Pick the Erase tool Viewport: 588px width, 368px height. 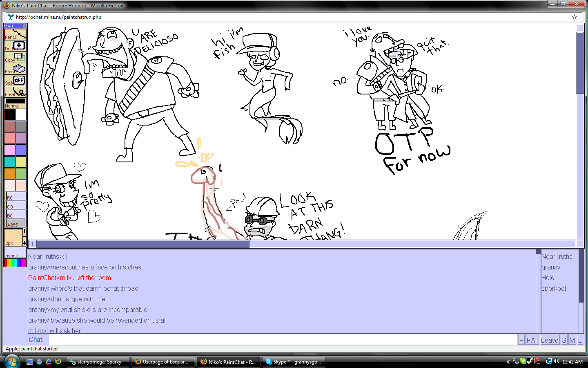coord(15,69)
